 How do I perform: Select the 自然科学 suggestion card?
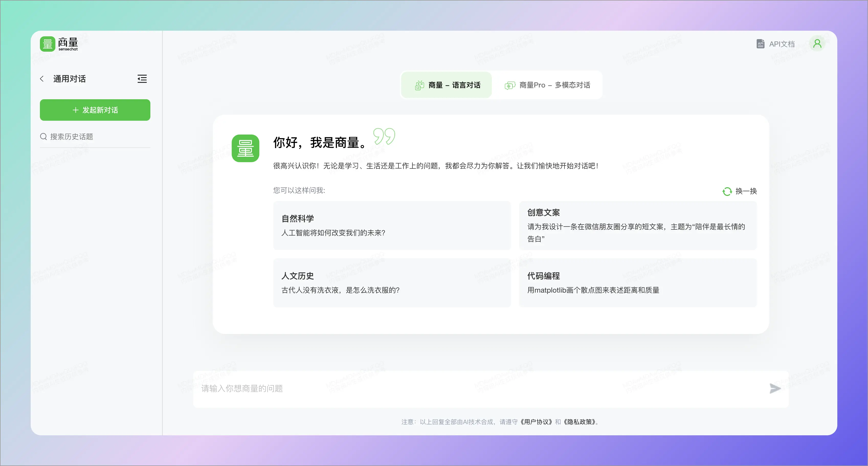point(392,225)
